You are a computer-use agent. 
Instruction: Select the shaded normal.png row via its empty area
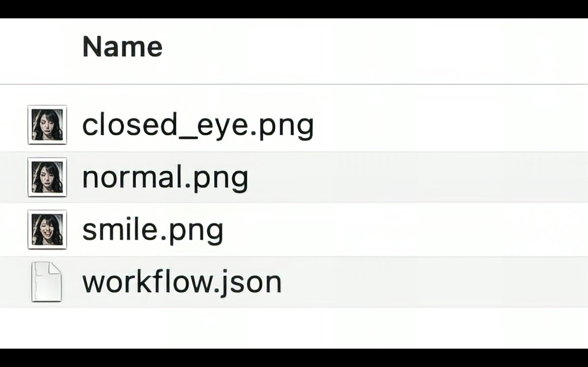click(418, 177)
